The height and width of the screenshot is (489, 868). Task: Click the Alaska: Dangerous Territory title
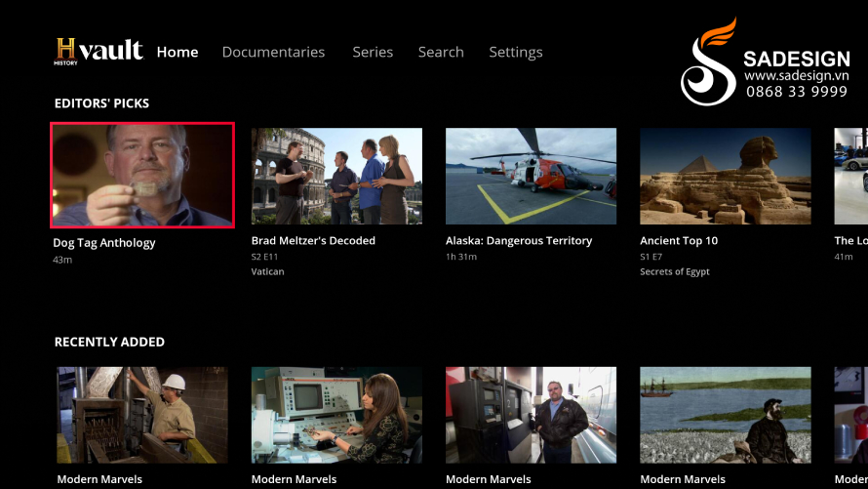click(x=519, y=241)
